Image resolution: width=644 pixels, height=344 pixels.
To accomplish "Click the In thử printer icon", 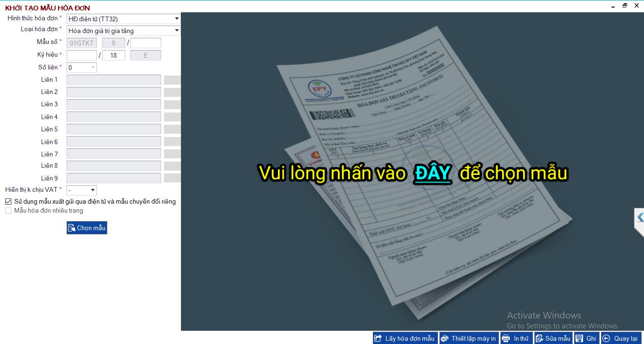I will (506, 338).
